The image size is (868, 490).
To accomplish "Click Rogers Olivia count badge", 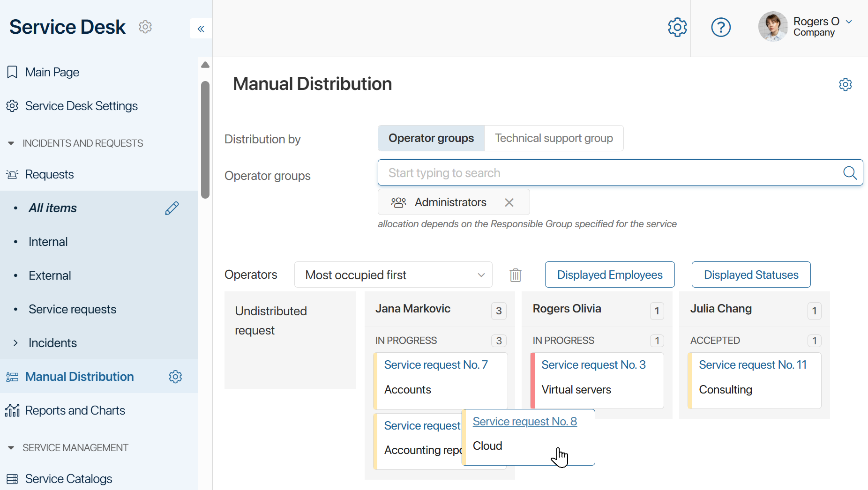I will pyautogui.click(x=657, y=311).
